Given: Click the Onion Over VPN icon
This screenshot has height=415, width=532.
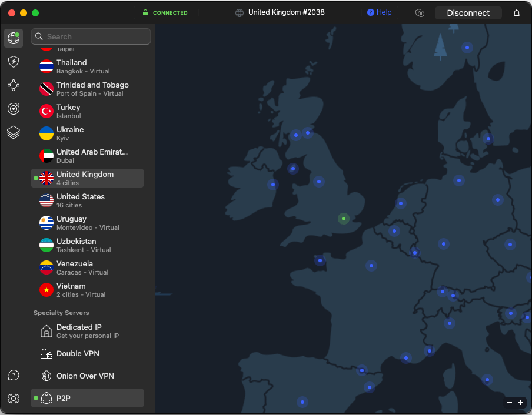Looking at the screenshot, I should 46,376.
